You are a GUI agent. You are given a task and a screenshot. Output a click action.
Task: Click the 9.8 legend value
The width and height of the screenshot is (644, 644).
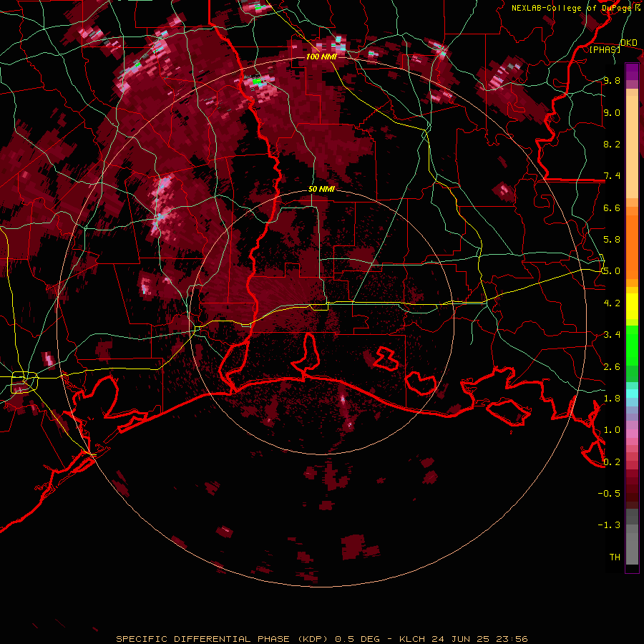coord(612,80)
